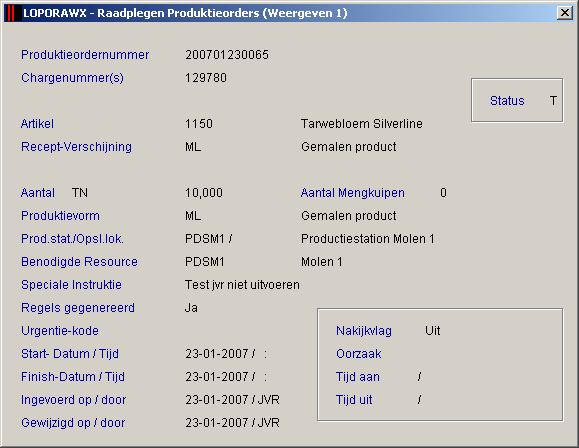Click the Tarwebloem Silverline article description
579x448 pixels.
tap(362, 124)
